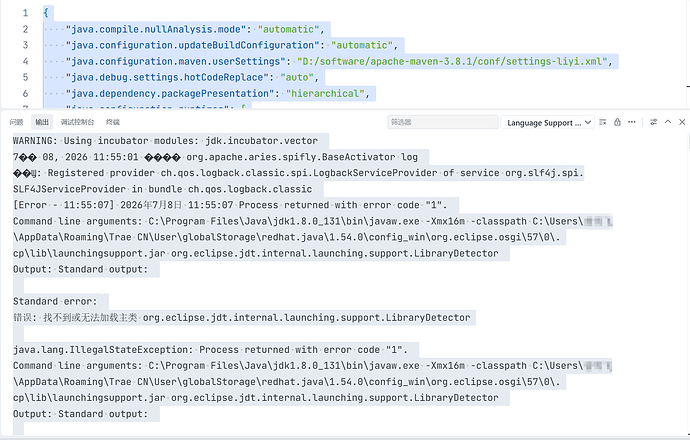Click the 错误 找不到或无法加载主类 output line
690x440 pixels.
242,318
